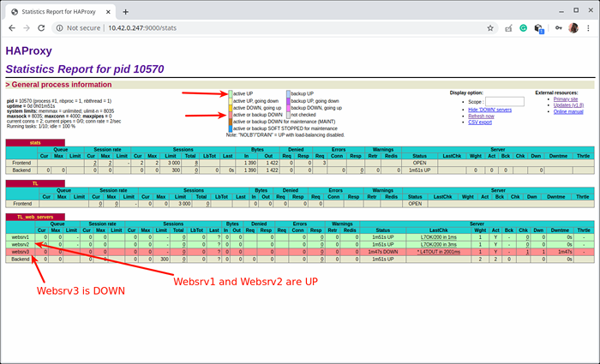The width and height of the screenshot is (600, 364).
Task: Click the Statistics Report for pid 10570 title
Action: (x=85, y=69)
